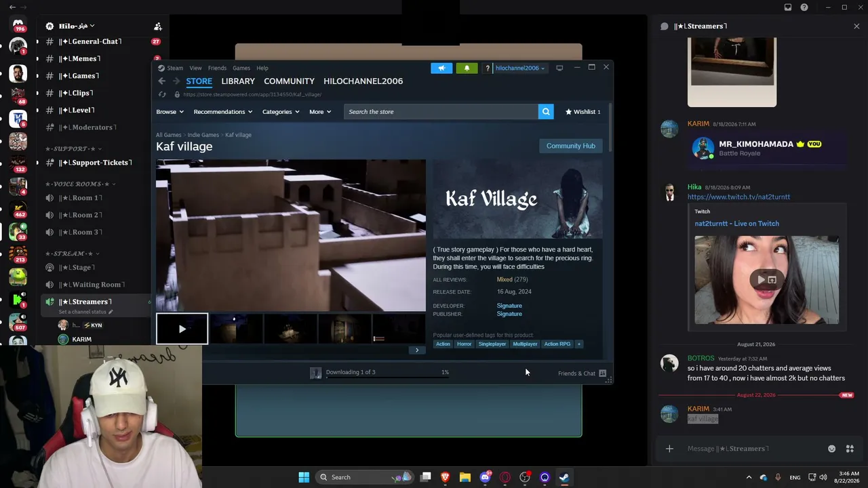Open Steam announcements megaphone button

(441, 68)
